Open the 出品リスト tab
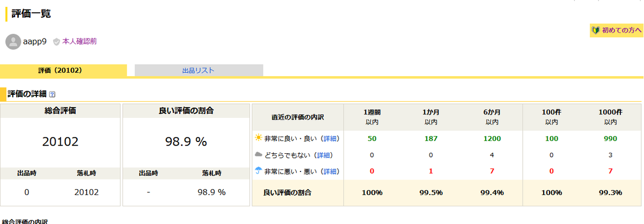The image size is (644, 224). tap(199, 70)
